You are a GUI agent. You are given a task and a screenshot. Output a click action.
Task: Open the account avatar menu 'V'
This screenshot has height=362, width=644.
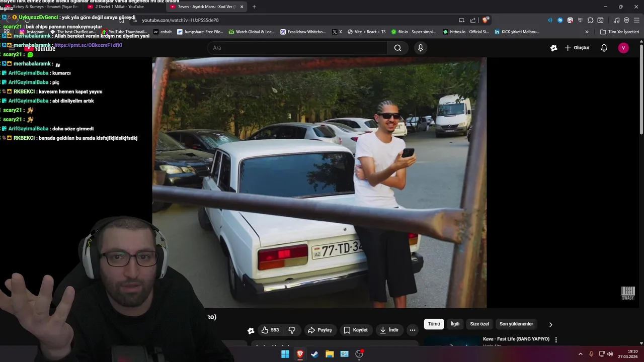(x=623, y=48)
